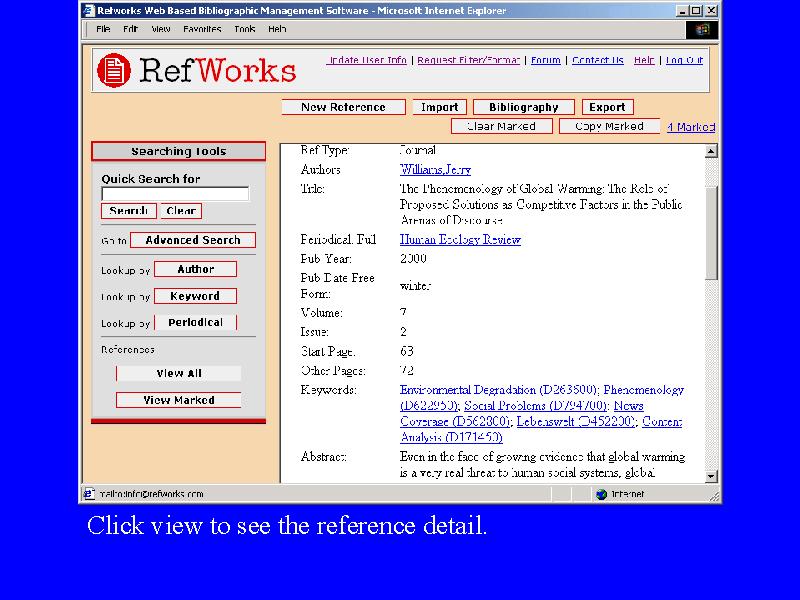Click the Export button

607,107
